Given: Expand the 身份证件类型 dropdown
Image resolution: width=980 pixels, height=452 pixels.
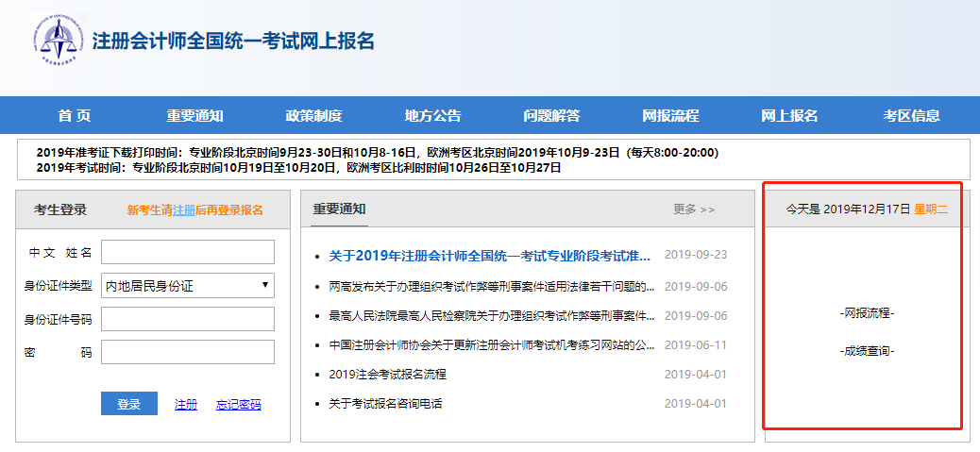Looking at the screenshot, I should pyautogui.click(x=187, y=285).
